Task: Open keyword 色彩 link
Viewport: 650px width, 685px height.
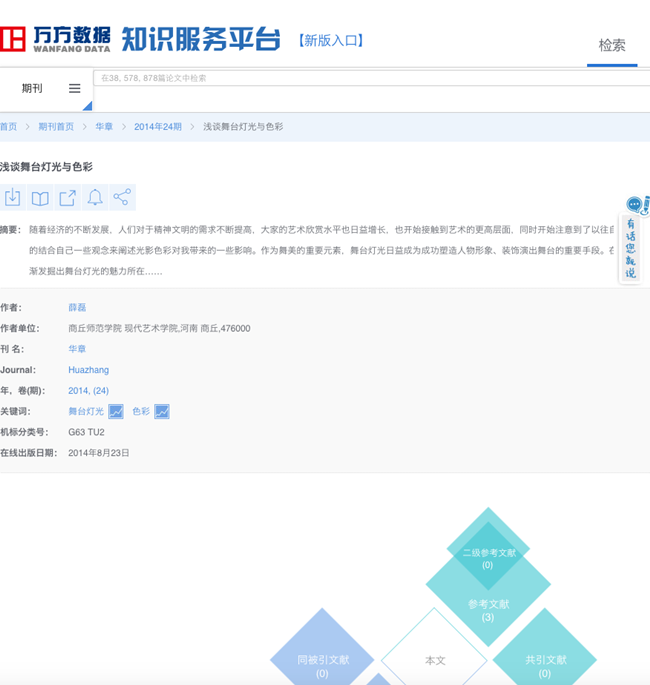Action: point(141,412)
